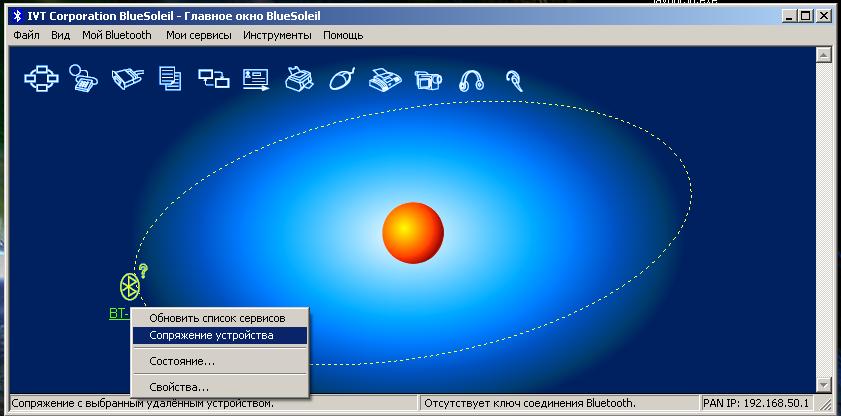Select the green Bluetooth remote device icon
Viewport: 841px width, 416px height.
[x=130, y=287]
